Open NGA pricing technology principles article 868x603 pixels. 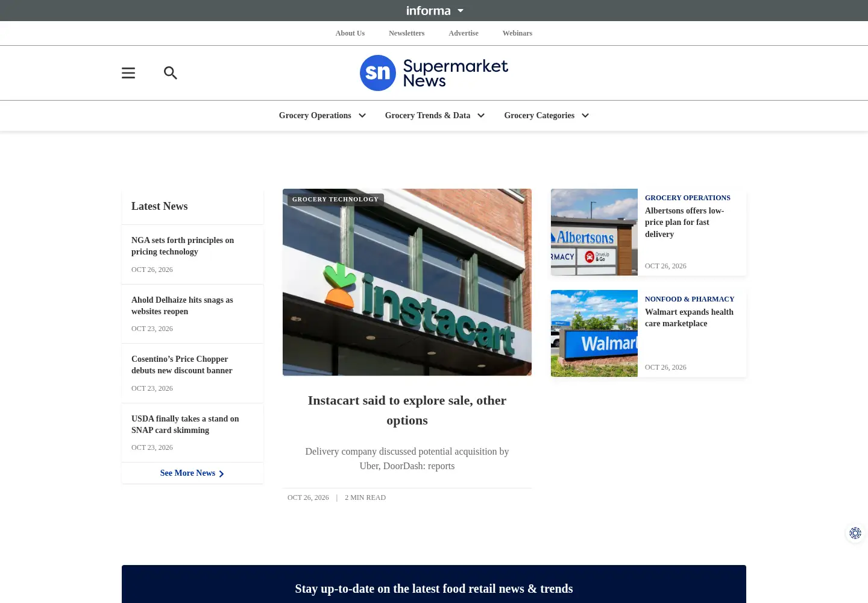(x=183, y=246)
